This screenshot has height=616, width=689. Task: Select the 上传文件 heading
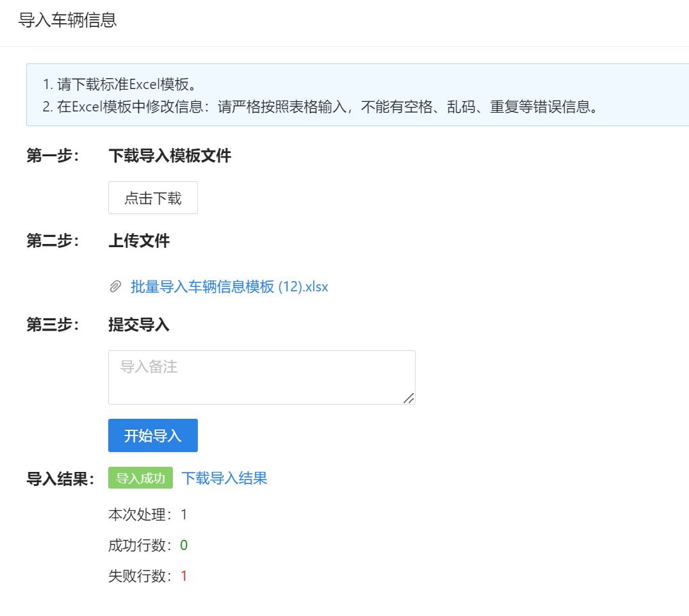tap(139, 241)
